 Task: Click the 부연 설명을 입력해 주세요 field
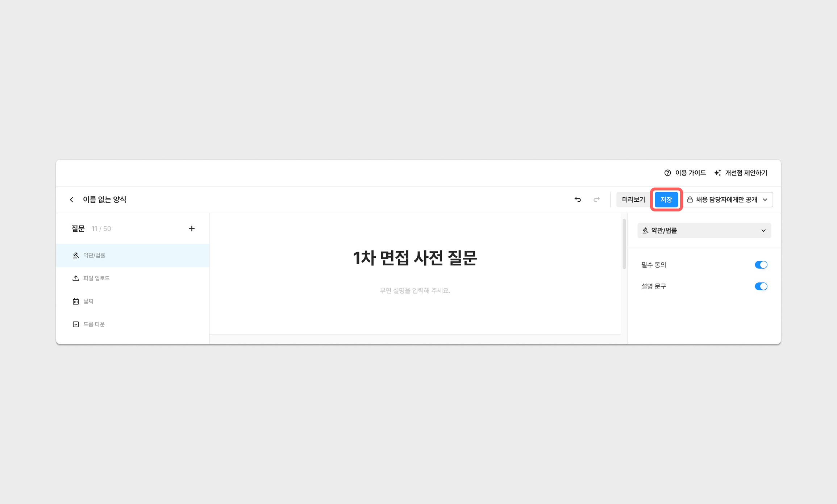(415, 290)
